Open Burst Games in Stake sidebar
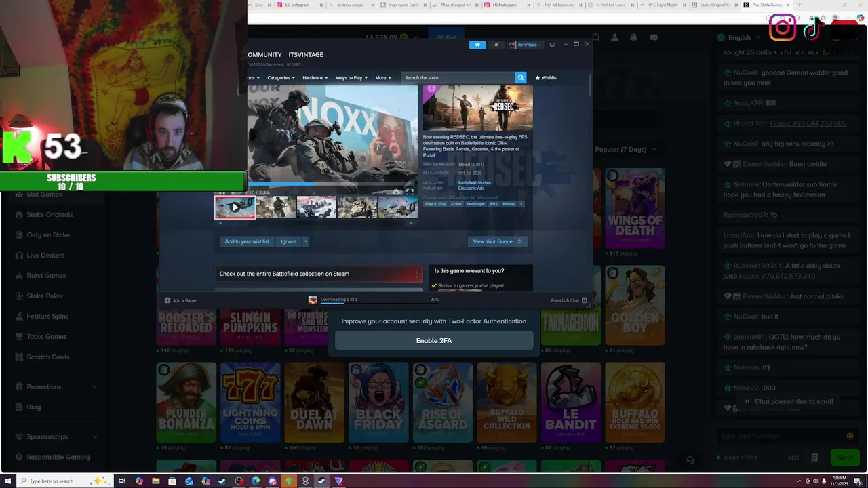This screenshot has height=488, width=868. tap(46, 276)
